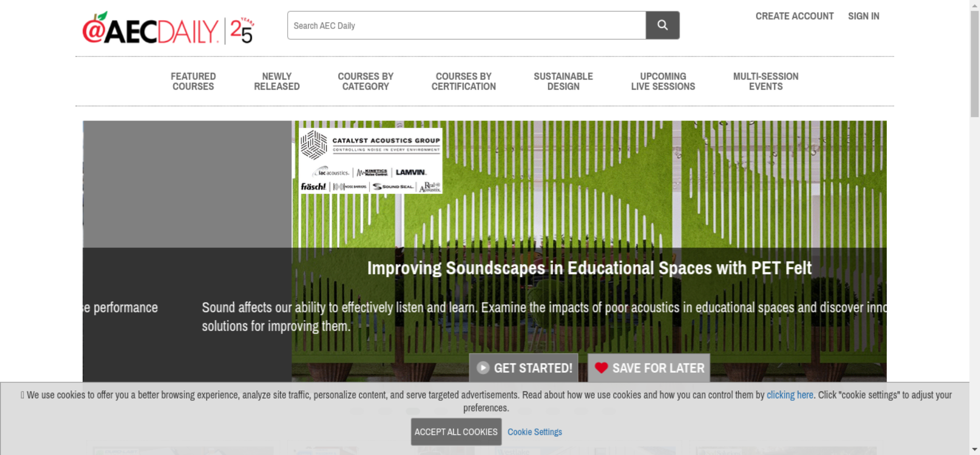Expand Courses by Certification
Screen dimensions: 980x455
pyautogui.click(x=464, y=81)
